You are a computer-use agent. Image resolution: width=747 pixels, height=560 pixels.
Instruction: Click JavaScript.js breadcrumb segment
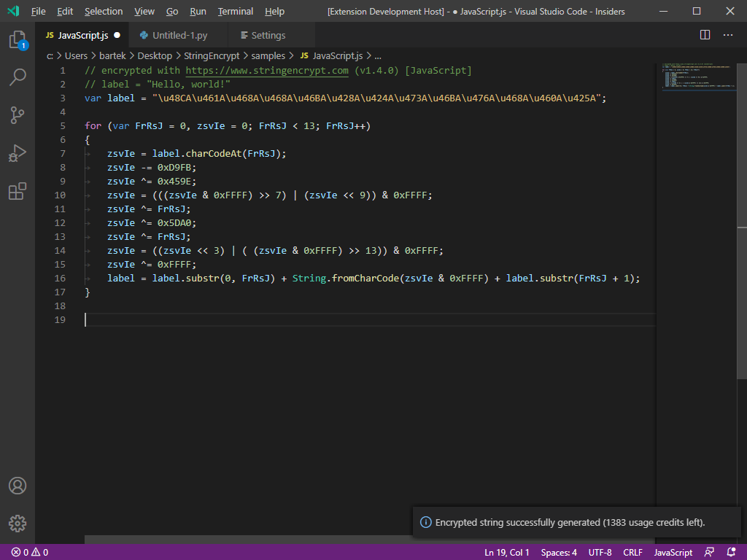click(332, 55)
